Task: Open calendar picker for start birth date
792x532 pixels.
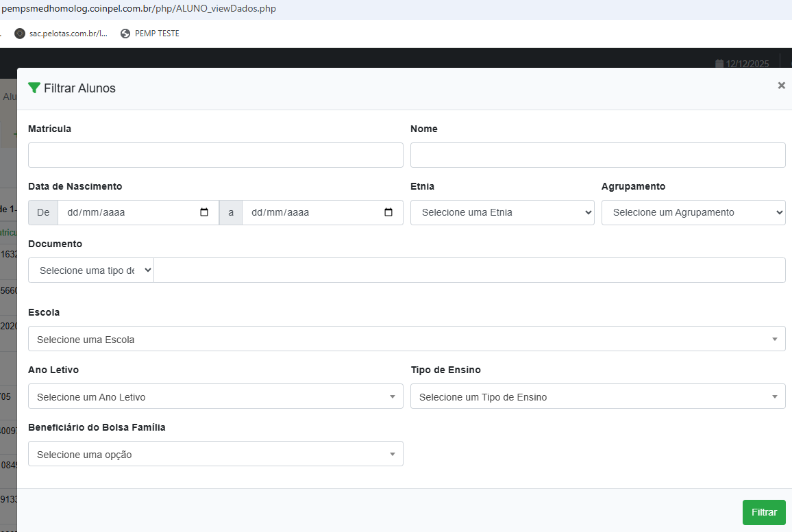Action: [204, 212]
